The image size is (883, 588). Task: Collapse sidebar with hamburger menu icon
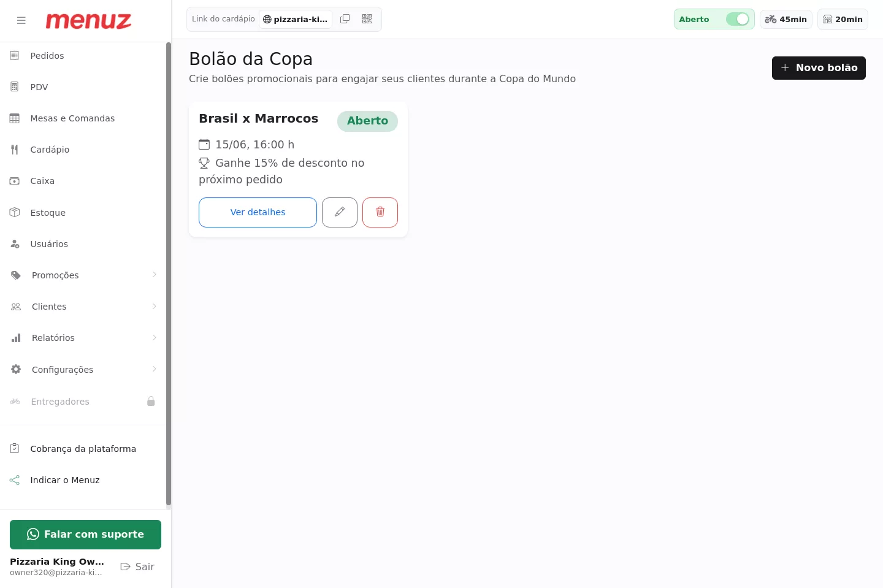click(21, 20)
